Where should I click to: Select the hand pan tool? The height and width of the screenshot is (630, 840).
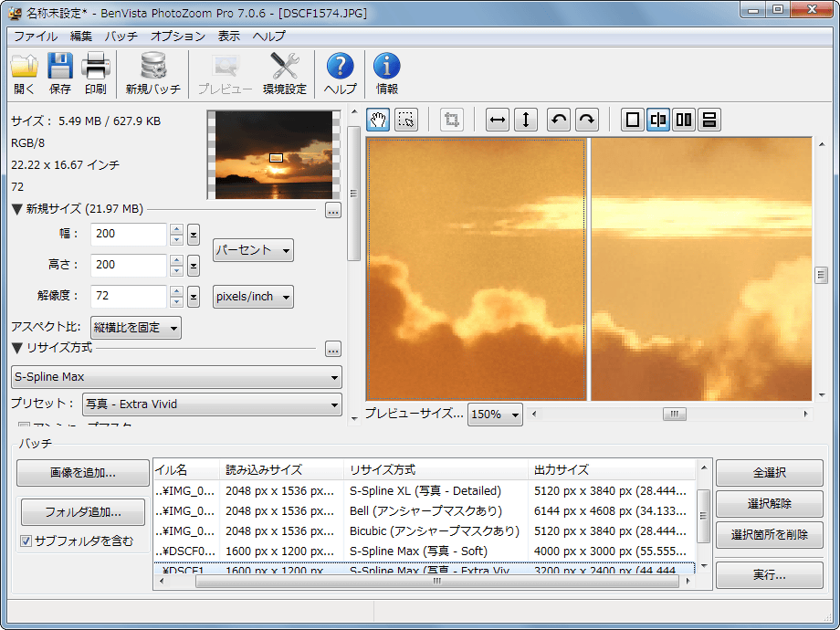click(378, 120)
